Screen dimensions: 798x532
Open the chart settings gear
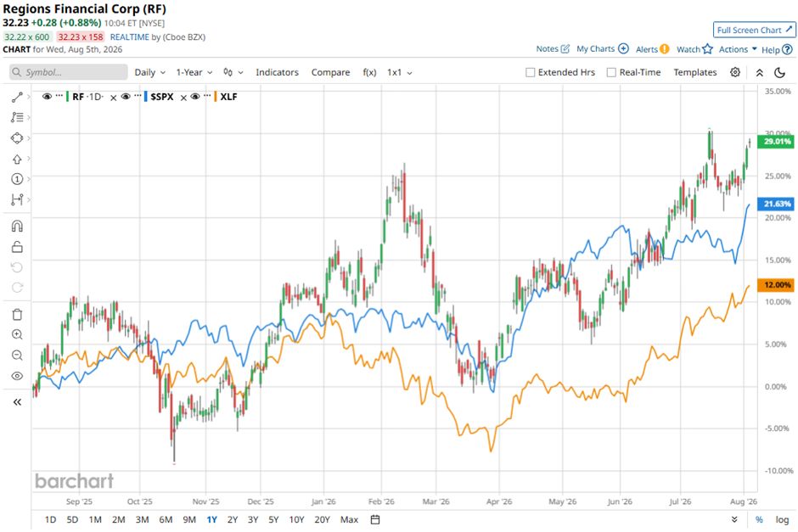pyautogui.click(x=735, y=72)
